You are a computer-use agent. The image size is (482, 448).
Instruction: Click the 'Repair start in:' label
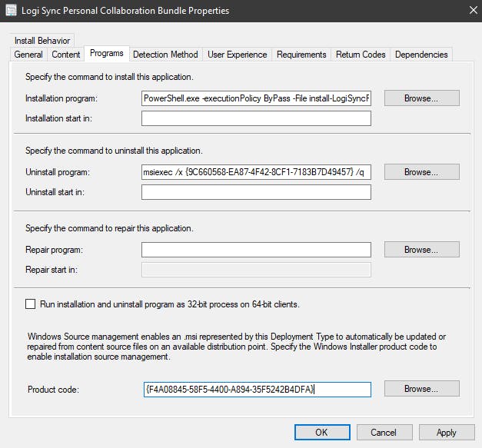pos(52,270)
